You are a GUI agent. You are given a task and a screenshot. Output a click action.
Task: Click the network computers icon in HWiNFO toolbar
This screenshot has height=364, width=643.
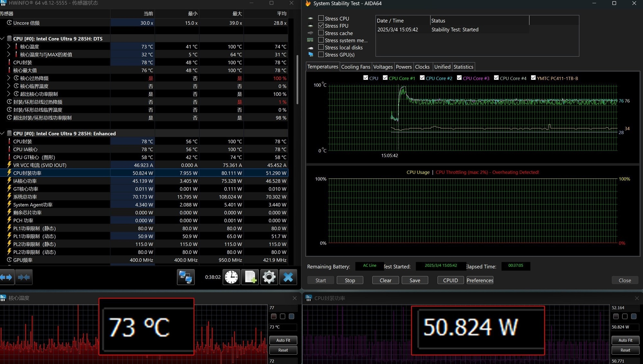point(186,277)
